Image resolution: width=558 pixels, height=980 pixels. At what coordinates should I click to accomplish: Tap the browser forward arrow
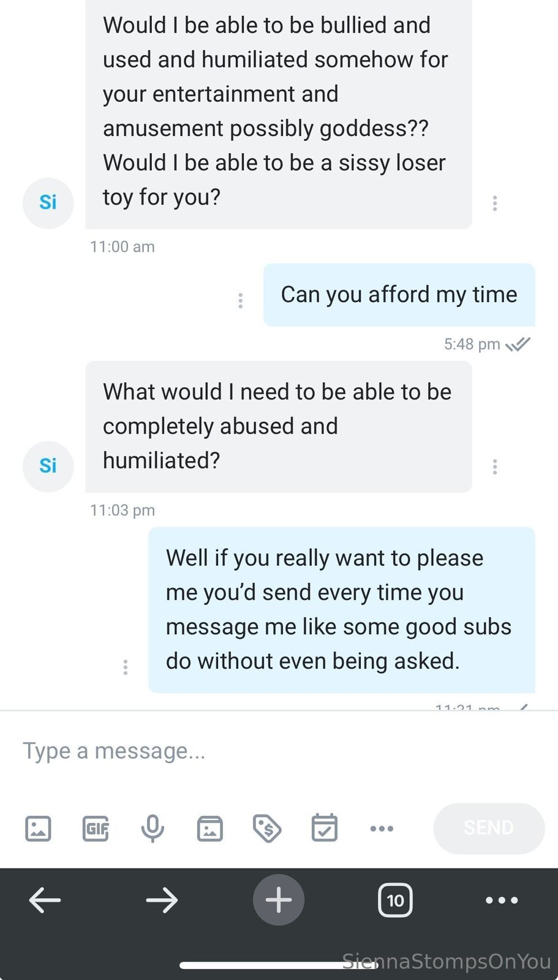(x=162, y=900)
